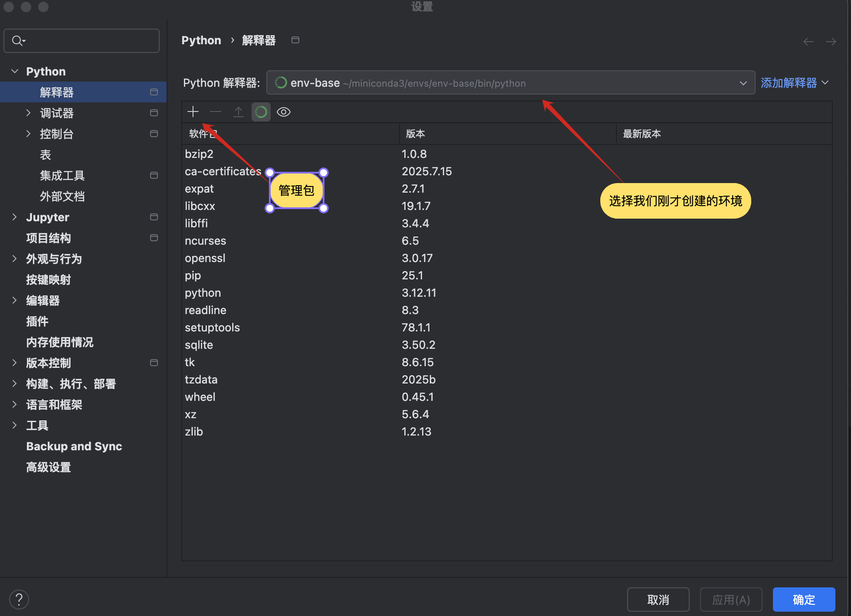The width and height of the screenshot is (851, 616).
Task: Click the panel icon next to 解释器 entry
Action: coord(154,92)
